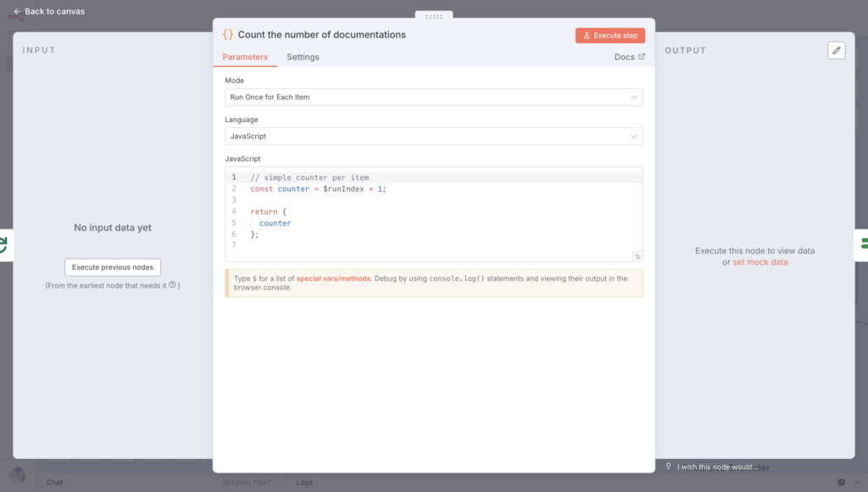Screen dimensions: 868x492
Task: Click the lightbulb next to node feedback
Action: coord(669,467)
